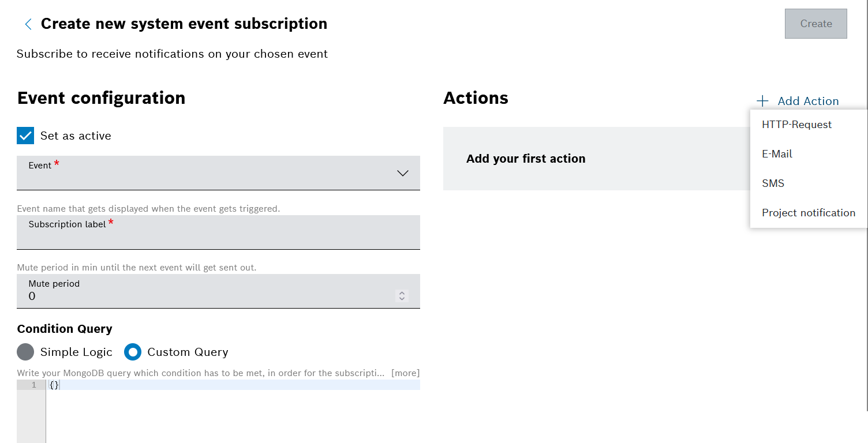Screen dimensions: 868x443
Task: Focus the Subscription label input field
Action: click(218, 238)
